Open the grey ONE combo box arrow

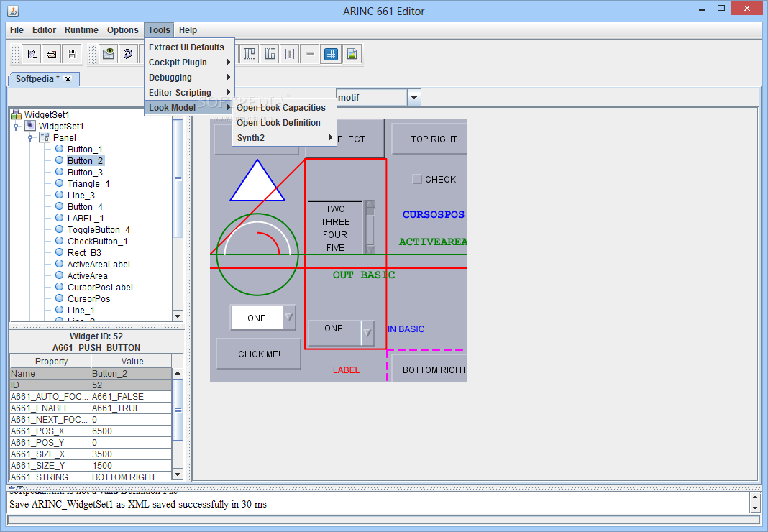point(367,333)
